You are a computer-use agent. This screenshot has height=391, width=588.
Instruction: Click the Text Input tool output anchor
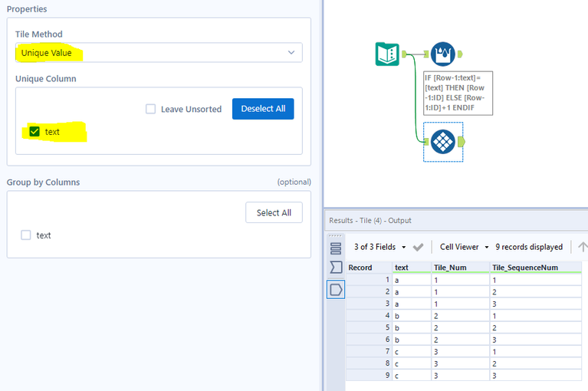pyautogui.click(x=404, y=54)
